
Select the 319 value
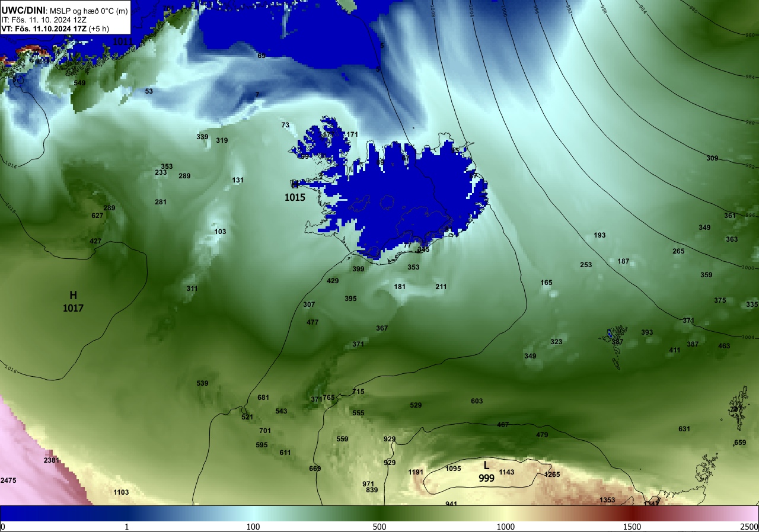tap(222, 140)
